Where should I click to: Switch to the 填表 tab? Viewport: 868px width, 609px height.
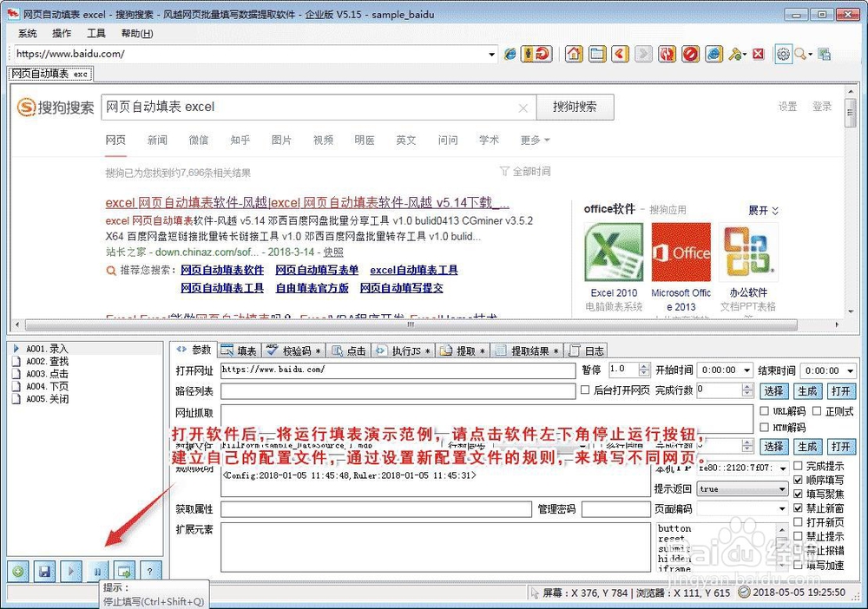pos(239,350)
